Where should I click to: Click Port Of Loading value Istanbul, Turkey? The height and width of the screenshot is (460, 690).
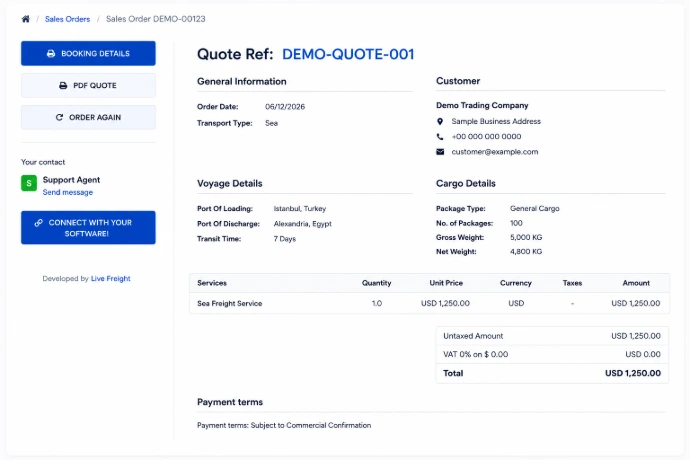(300, 209)
